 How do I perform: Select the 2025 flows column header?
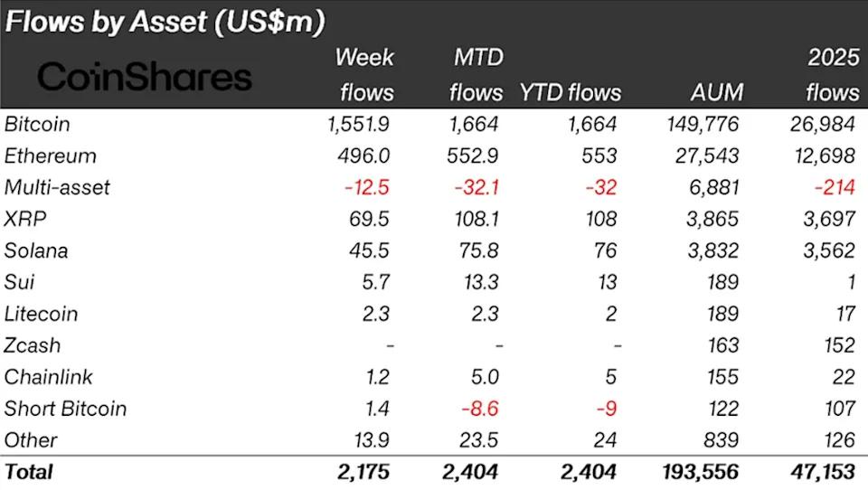pyautogui.click(x=833, y=75)
